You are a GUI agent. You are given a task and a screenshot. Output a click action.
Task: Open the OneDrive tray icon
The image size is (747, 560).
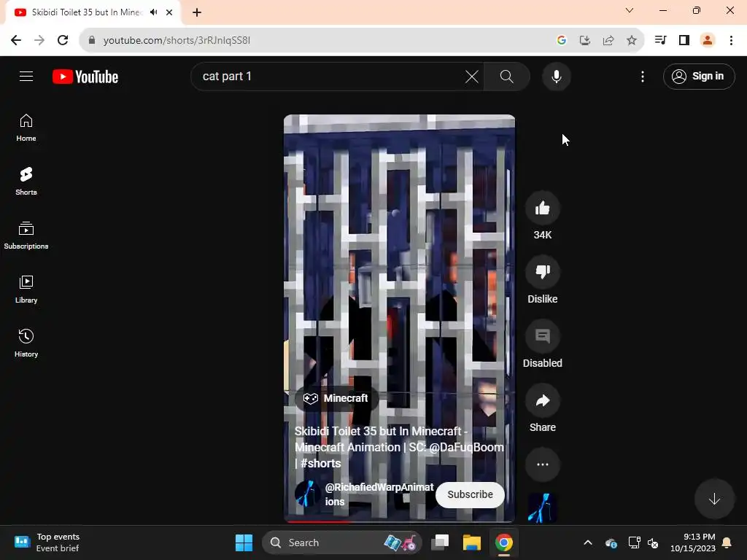coord(611,542)
